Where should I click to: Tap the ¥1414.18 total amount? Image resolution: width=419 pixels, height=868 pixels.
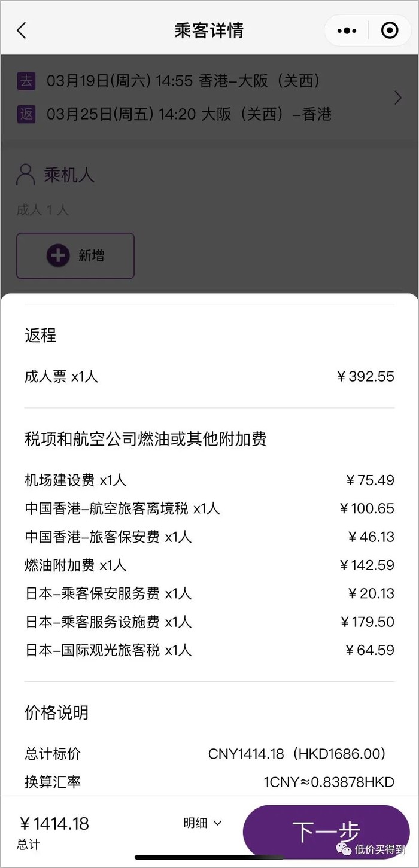54,824
